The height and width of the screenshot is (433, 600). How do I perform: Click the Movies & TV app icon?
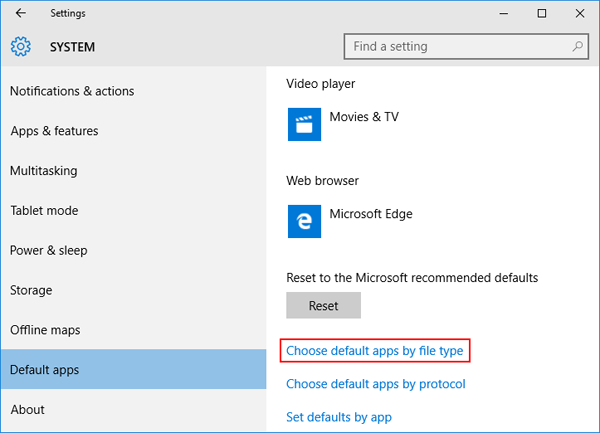pyautogui.click(x=304, y=125)
